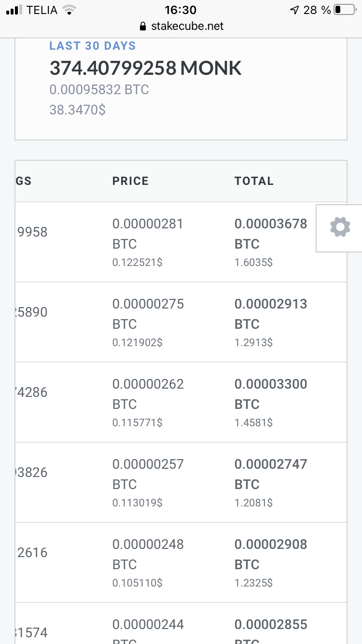
Task: Tap the location arrow icon
Action: pyautogui.click(x=294, y=10)
